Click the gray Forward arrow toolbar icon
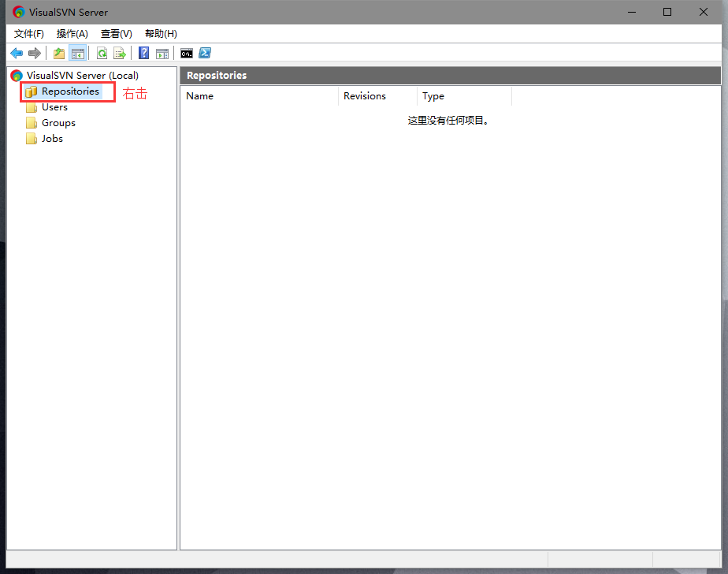This screenshot has width=728, height=574. coord(35,54)
